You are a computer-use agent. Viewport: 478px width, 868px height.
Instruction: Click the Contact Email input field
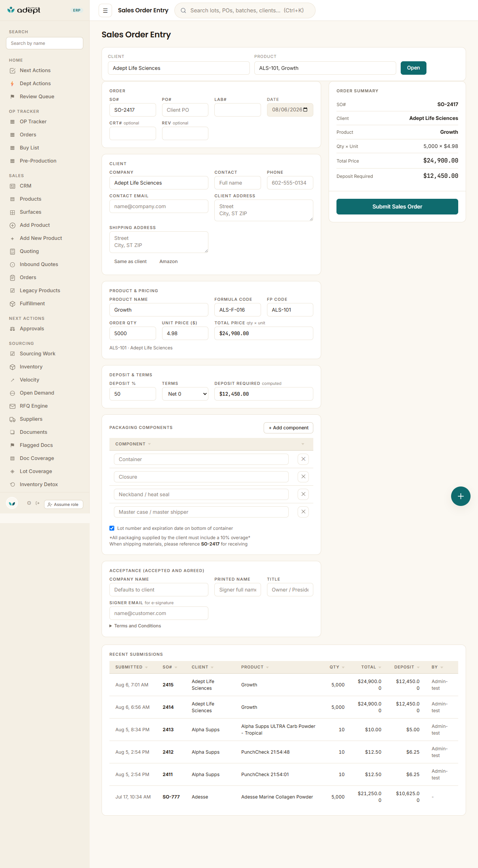click(x=159, y=206)
